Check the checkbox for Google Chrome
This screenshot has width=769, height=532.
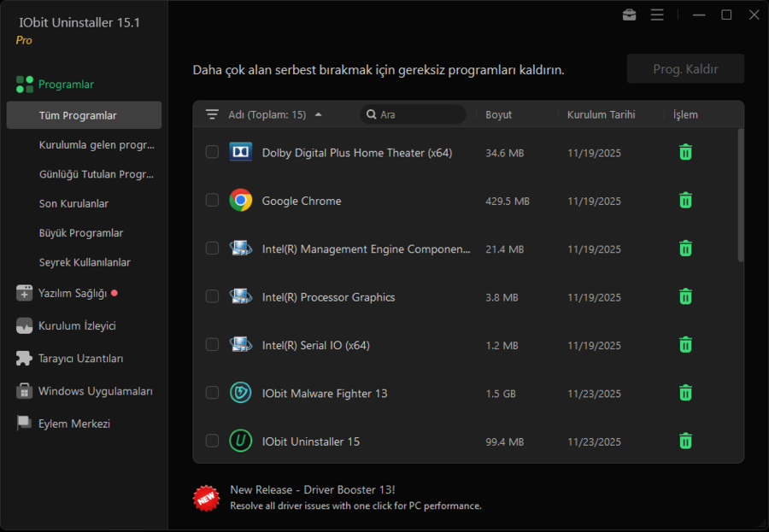pyautogui.click(x=212, y=200)
